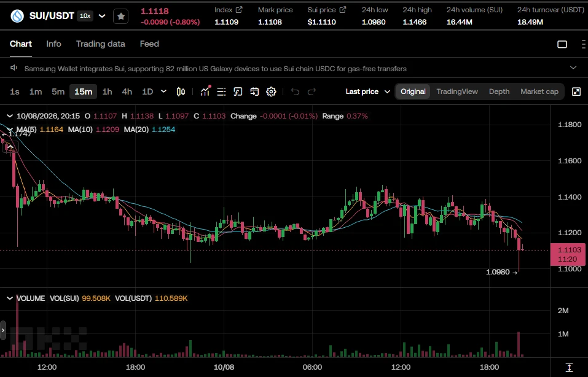Viewport: 588px width, 377px height.
Task: Open the Last price dropdown
Action: click(368, 91)
